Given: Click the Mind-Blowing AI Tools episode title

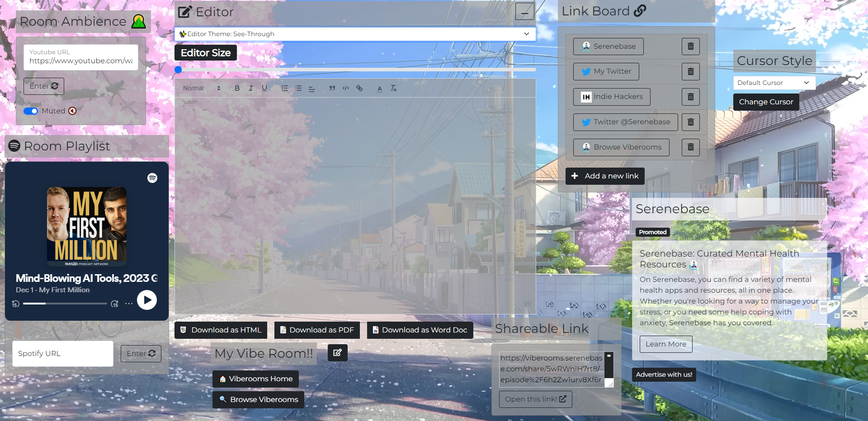Looking at the screenshot, I should [87, 278].
